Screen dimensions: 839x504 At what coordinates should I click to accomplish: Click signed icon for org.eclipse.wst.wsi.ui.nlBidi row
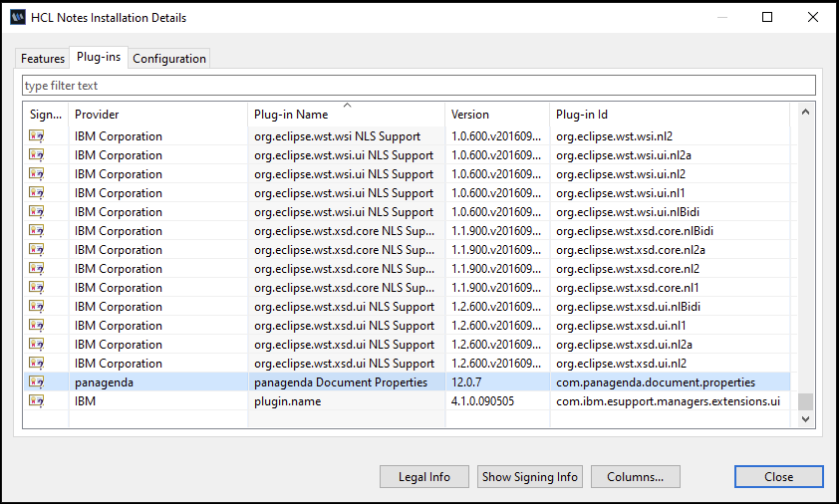37,211
